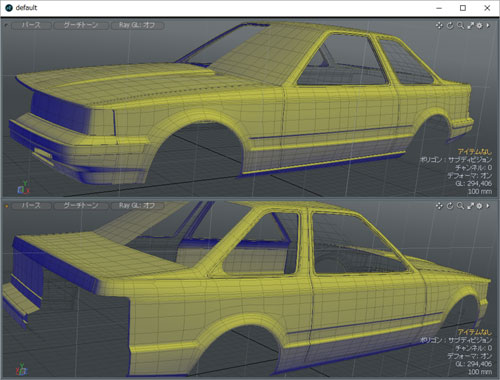500x380 pixels.
Task: Open the パース view type dropdown in bottom viewport
Action: point(31,205)
